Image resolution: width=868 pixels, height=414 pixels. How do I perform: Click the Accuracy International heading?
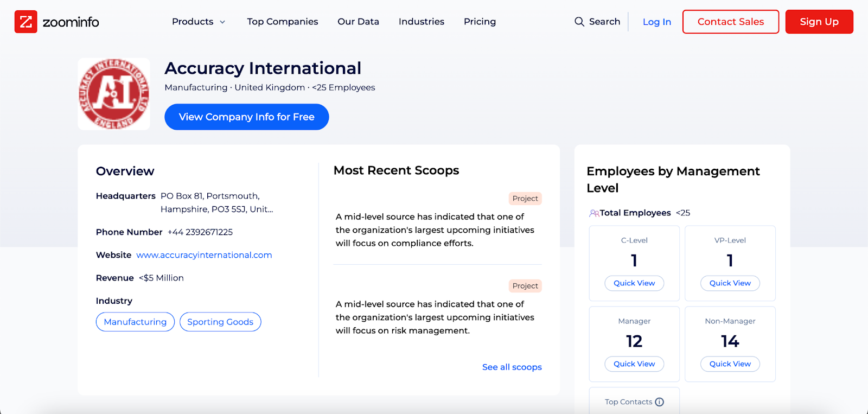click(263, 68)
